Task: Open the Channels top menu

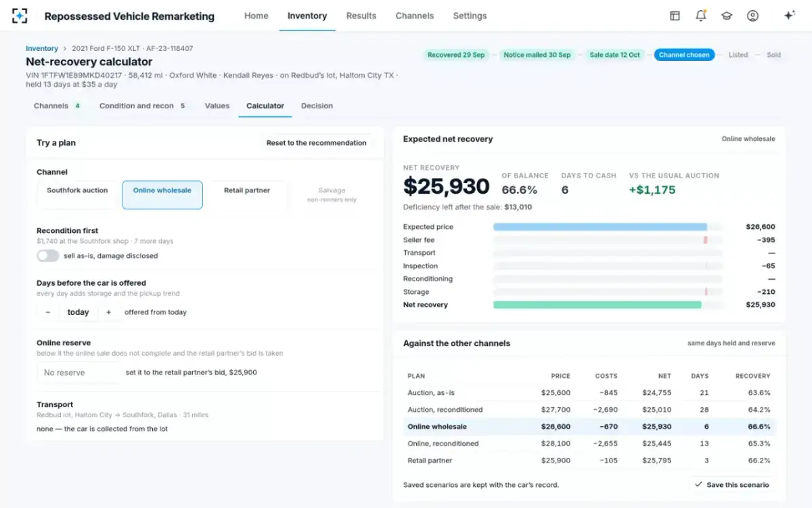Action: tap(415, 16)
